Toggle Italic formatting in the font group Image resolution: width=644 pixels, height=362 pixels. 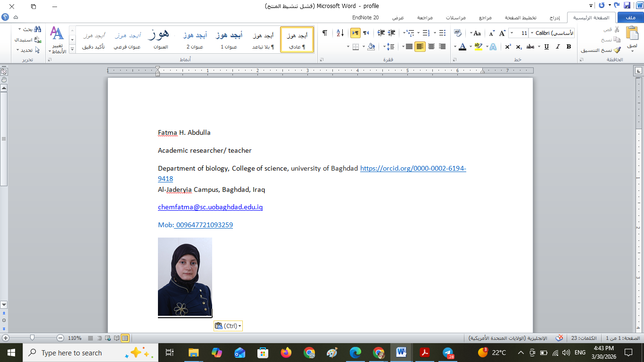pos(558,47)
